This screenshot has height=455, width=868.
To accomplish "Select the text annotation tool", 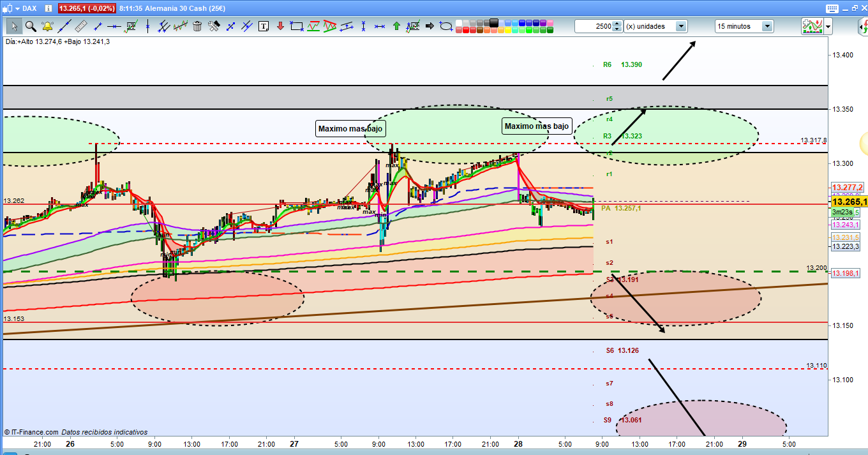I will click(x=264, y=26).
